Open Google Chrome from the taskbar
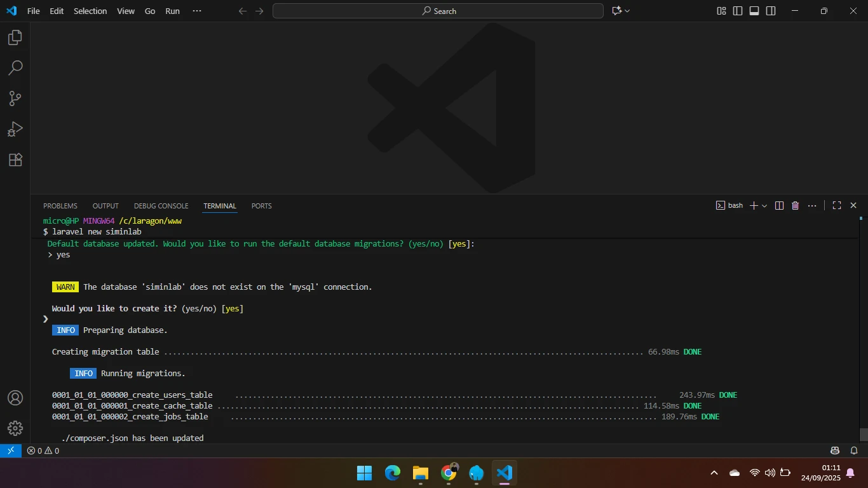 click(449, 473)
